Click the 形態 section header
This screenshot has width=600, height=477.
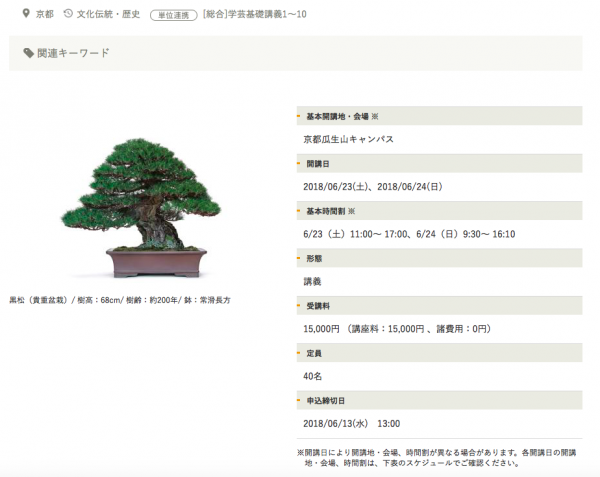tap(315, 257)
